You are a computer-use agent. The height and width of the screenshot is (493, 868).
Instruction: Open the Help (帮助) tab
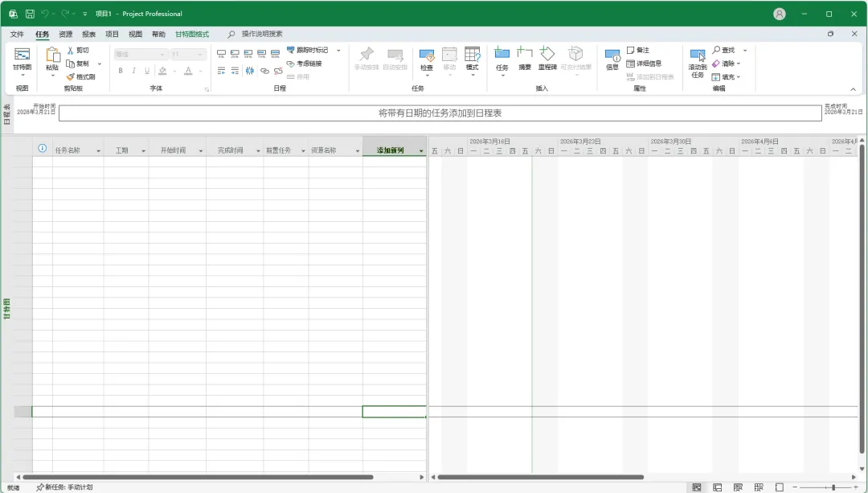(x=159, y=35)
